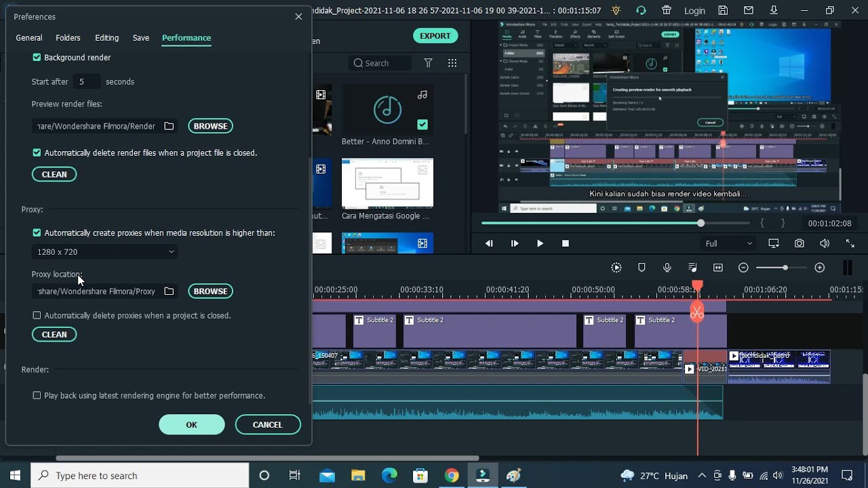868x488 pixels.
Task: Toggle checkmark on Better - Anno Domini thumbnail
Action: [x=422, y=125]
